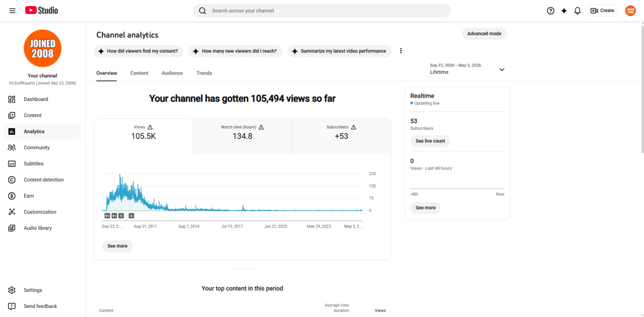Open the Help question mark icon
Image resolution: width=644 pixels, height=317 pixels.
[550, 11]
